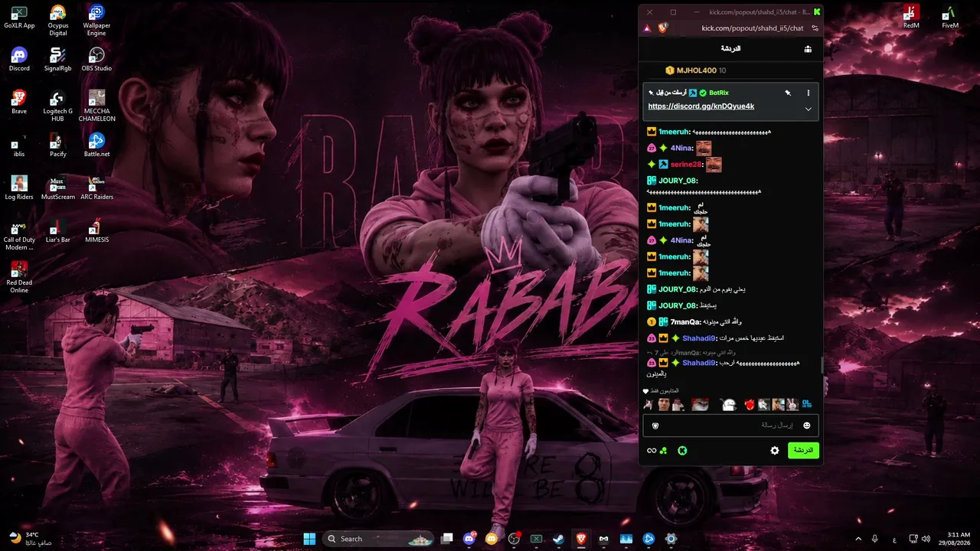Click the MJHOL400 leaderboard entry
This screenshot has height=551, width=980.
click(x=695, y=70)
